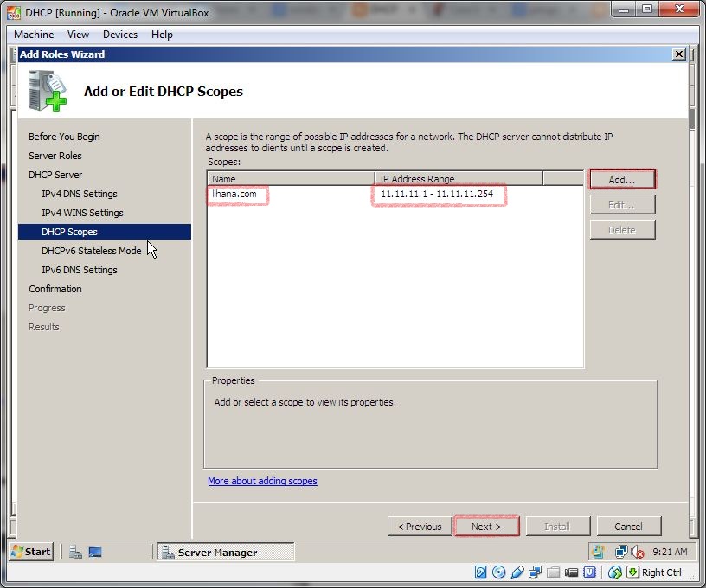This screenshot has height=588, width=706.
Task: Click the guest tray network connection icon
Action: point(621,552)
